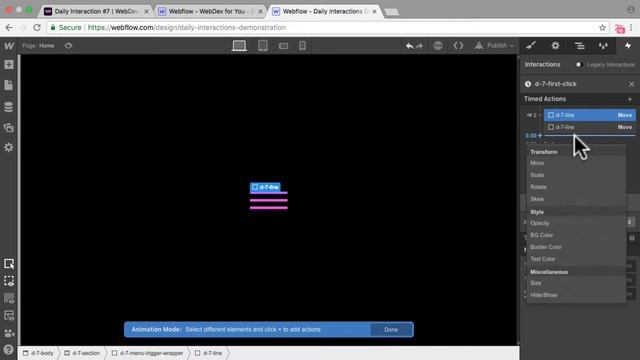Select the second d-7-line Move action
The height and width of the screenshot is (360, 640).
(x=590, y=127)
